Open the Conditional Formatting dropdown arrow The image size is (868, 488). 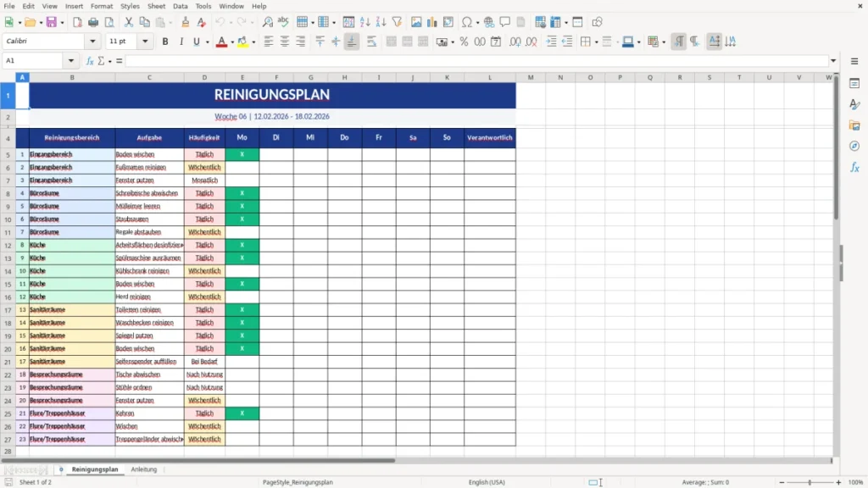coord(663,42)
